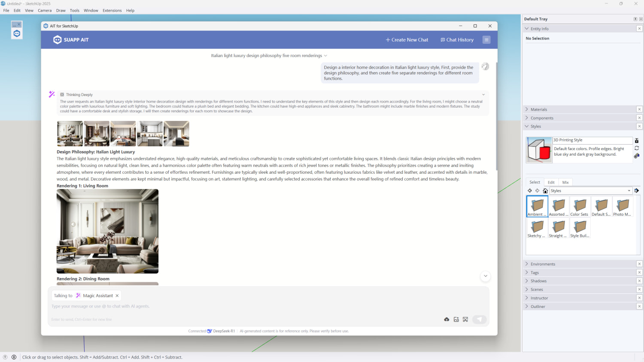Expand the Materials panel
Screen dimensions: 644x362
pos(539,109)
